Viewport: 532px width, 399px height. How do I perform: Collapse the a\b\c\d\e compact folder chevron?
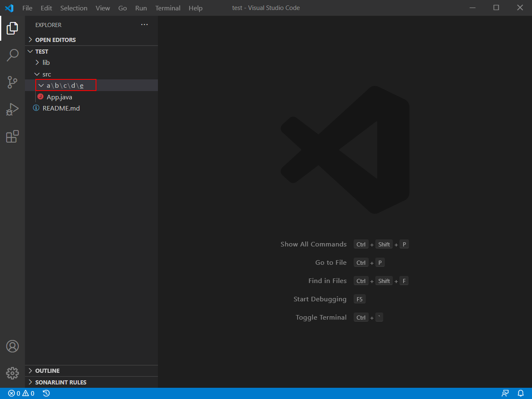(x=41, y=85)
